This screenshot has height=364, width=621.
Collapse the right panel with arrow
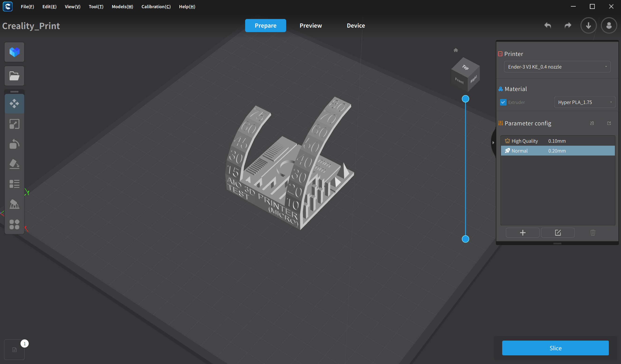point(493,143)
